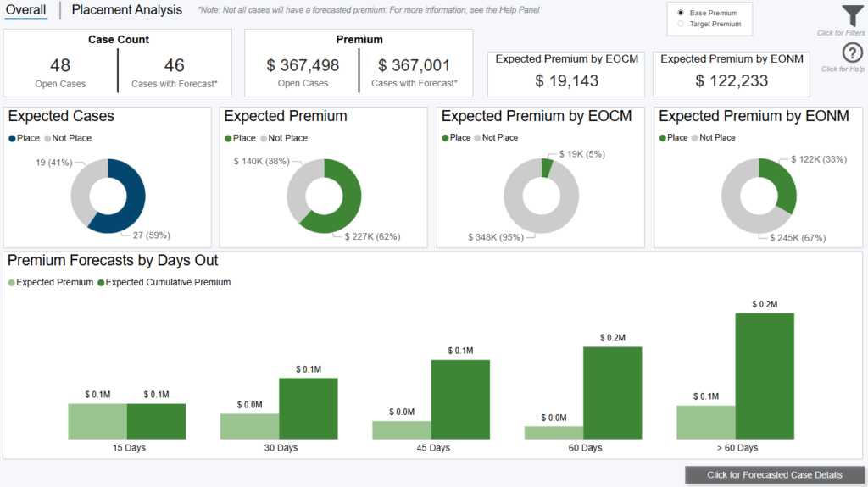Select the Base Premium radio button

click(x=681, y=14)
